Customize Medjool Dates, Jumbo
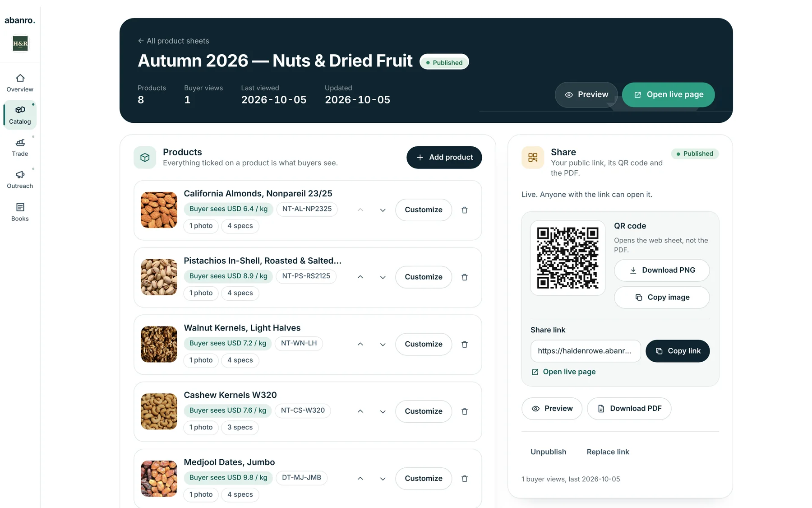The height and width of the screenshot is (508, 812). pyautogui.click(x=424, y=479)
